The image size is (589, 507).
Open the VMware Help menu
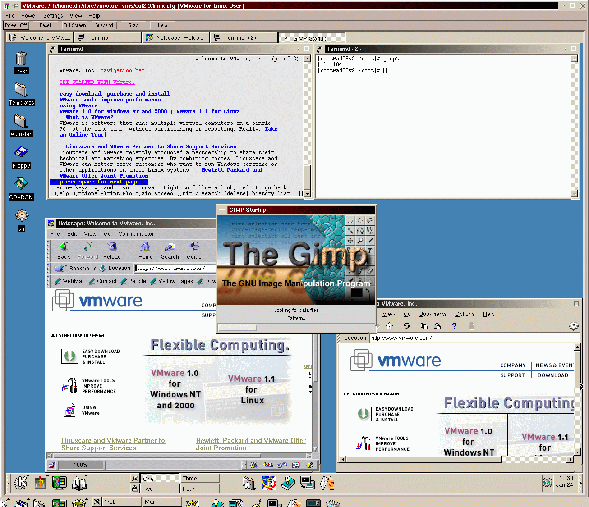tap(94, 16)
